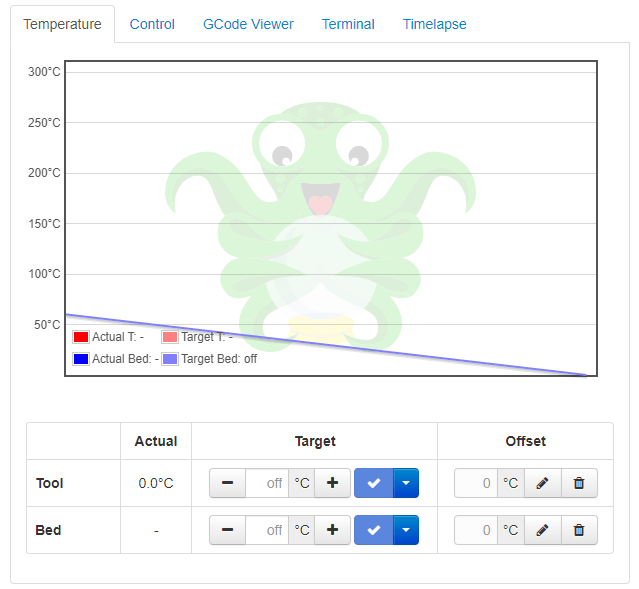Click the Actual column header
The width and height of the screenshot is (639, 589).
(156, 441)
